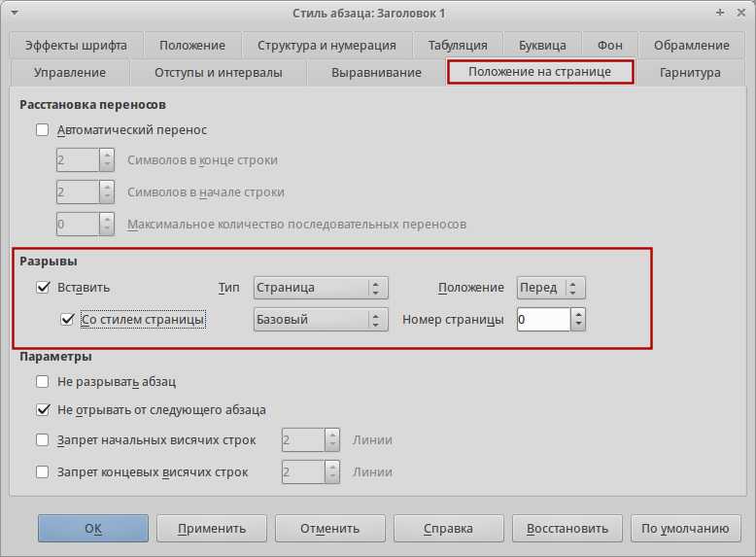Switch to the Выравнивание tab
The height and width of the screenshot is (557, 756).
click(x=376, y=73)
